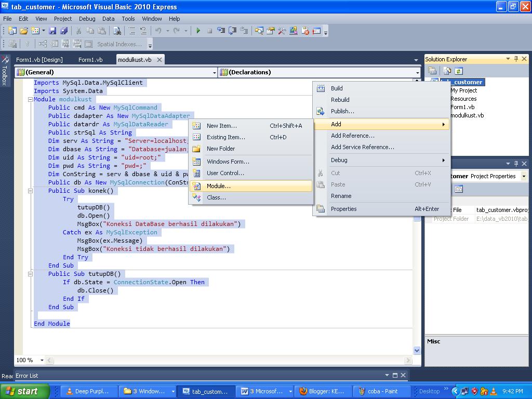The height and width of the screenshot is (399, 532).
Task: Open the Tools menu
Action: (x=128, y=19)
